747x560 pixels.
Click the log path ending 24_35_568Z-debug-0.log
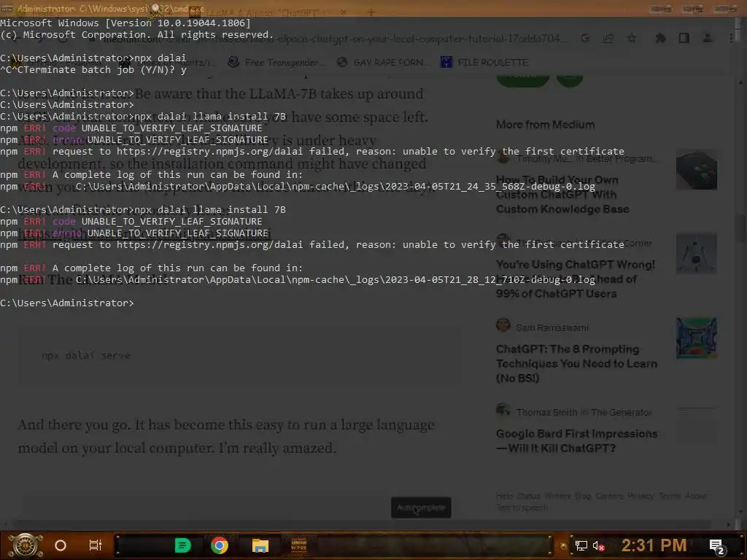point(336,187)
